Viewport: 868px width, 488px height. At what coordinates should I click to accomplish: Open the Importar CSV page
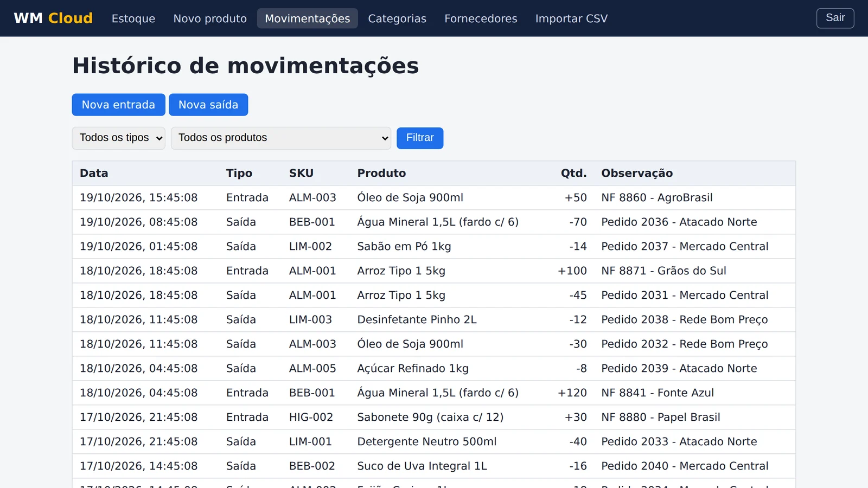[x=571, y=18]
